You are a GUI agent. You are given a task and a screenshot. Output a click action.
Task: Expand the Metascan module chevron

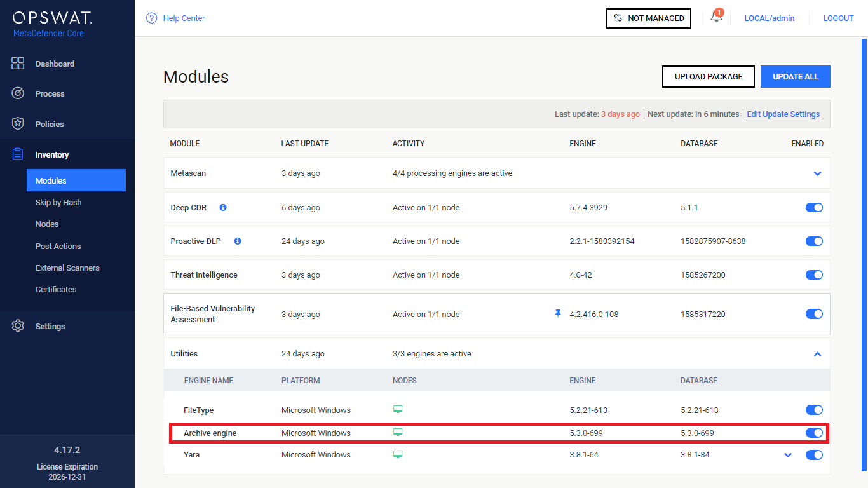point(818,173)
